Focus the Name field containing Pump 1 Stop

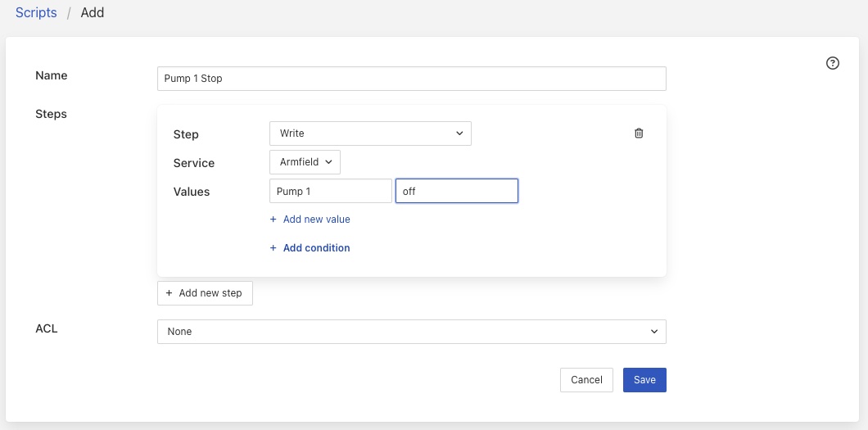point(411,79)
